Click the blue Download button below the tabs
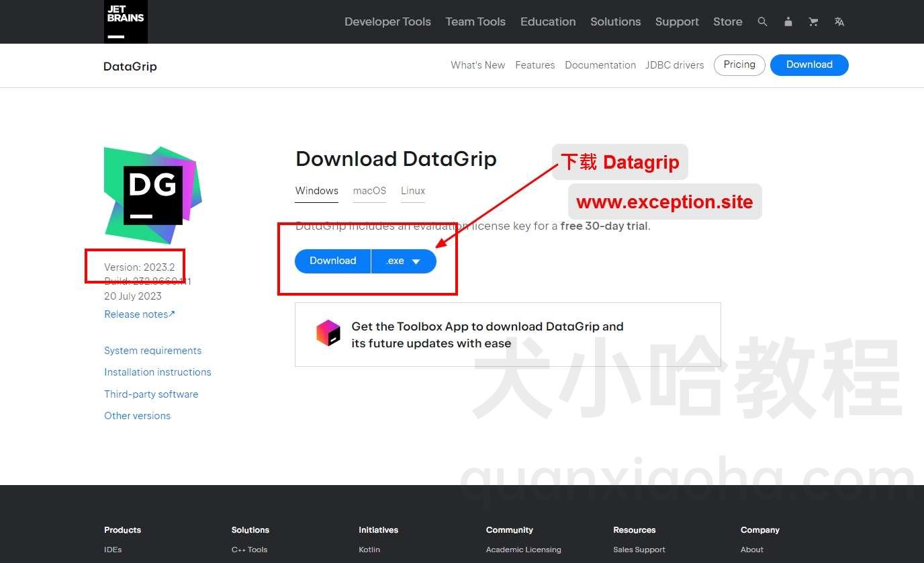The width and height of the screenshot is (924, 563). click(x=333, y=261)
